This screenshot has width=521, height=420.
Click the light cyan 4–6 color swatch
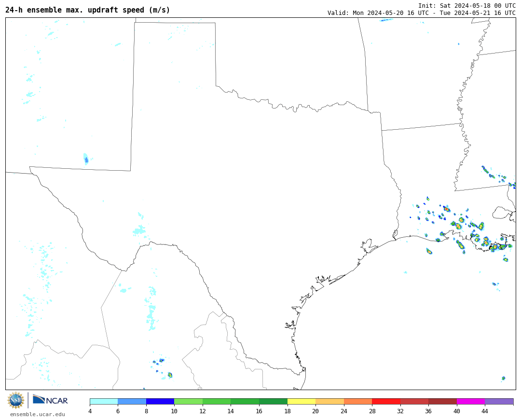click(x=104, y=401)
